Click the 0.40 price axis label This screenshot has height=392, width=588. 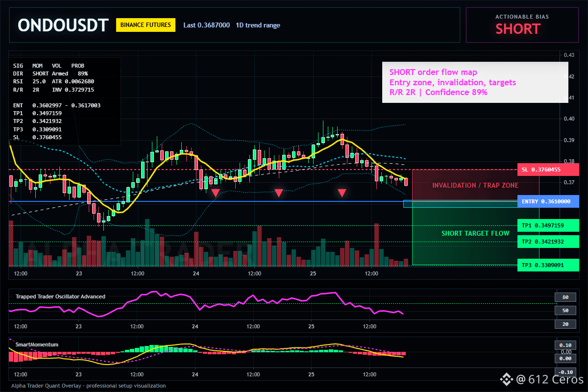click(569, 119)
